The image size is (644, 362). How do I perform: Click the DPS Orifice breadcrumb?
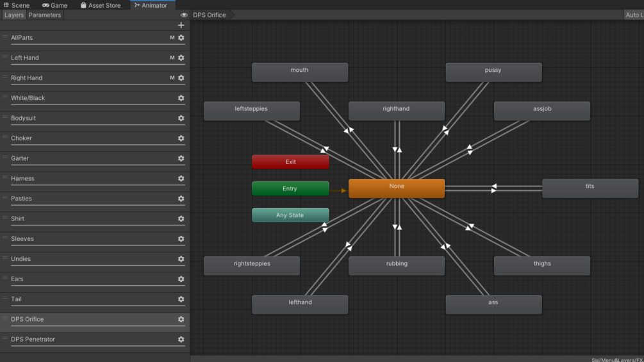click(210, 15)
